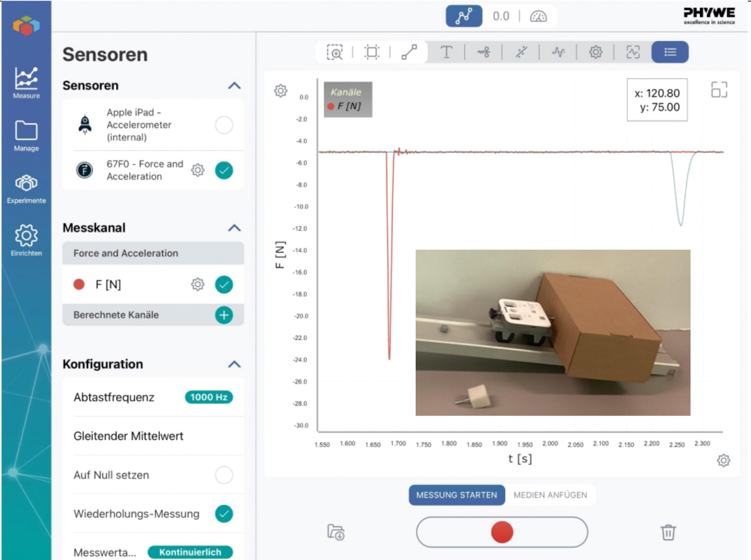The image size is (751, 560).
Task: Open the y-axis settings gear icon
Action: (280, 90)
